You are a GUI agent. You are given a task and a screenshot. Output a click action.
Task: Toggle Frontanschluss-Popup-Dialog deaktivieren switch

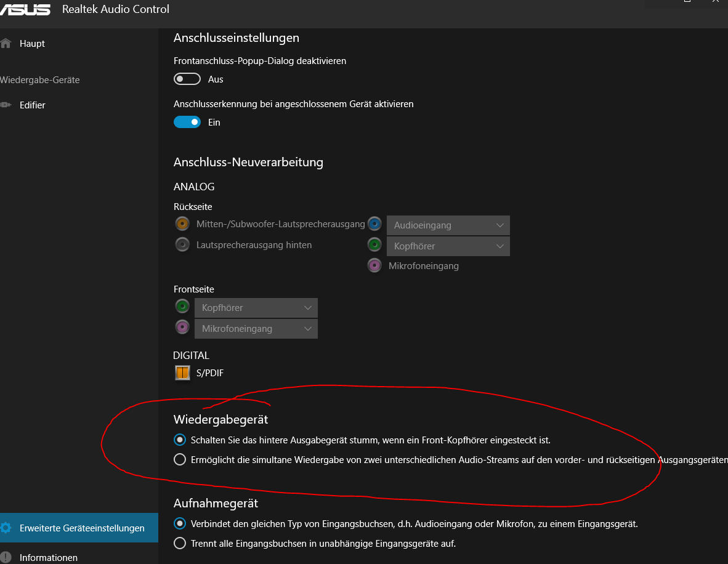click(x=187, y=79)
